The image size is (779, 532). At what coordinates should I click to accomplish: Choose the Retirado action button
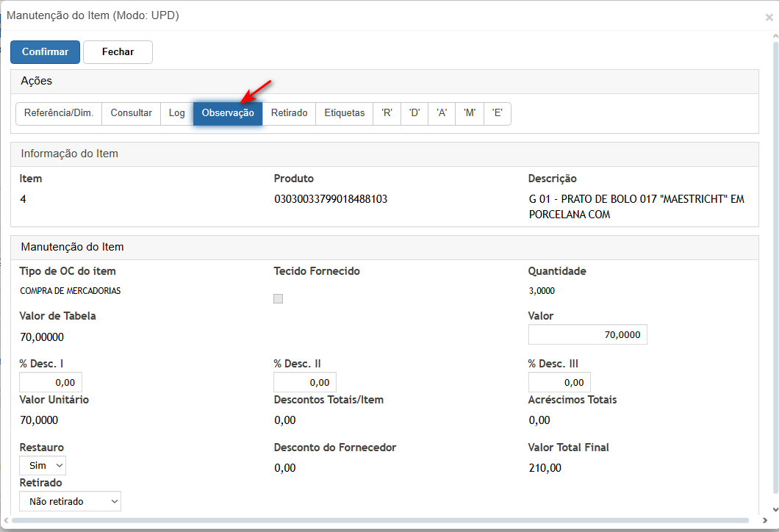click(289, 113)
